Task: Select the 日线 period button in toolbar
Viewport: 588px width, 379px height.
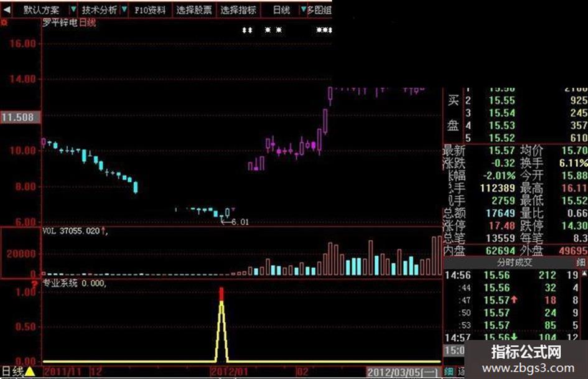Action: (x=282, y=10)
